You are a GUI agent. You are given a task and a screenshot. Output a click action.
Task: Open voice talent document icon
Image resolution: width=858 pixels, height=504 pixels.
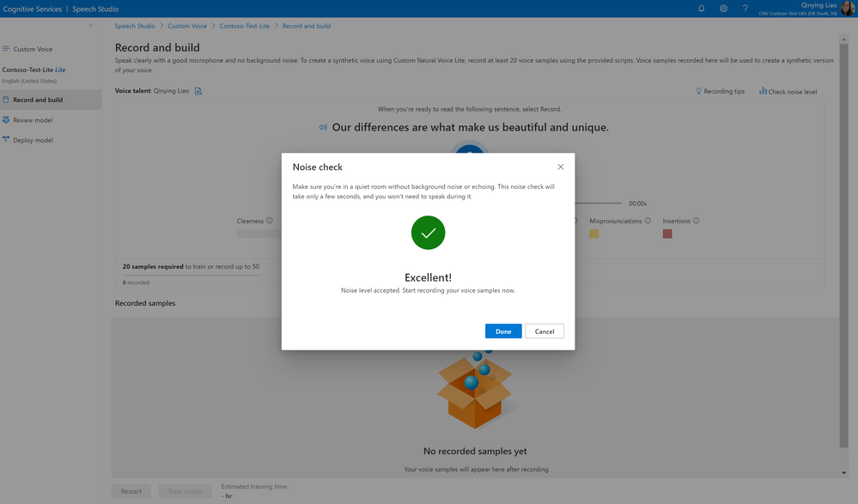198,91
